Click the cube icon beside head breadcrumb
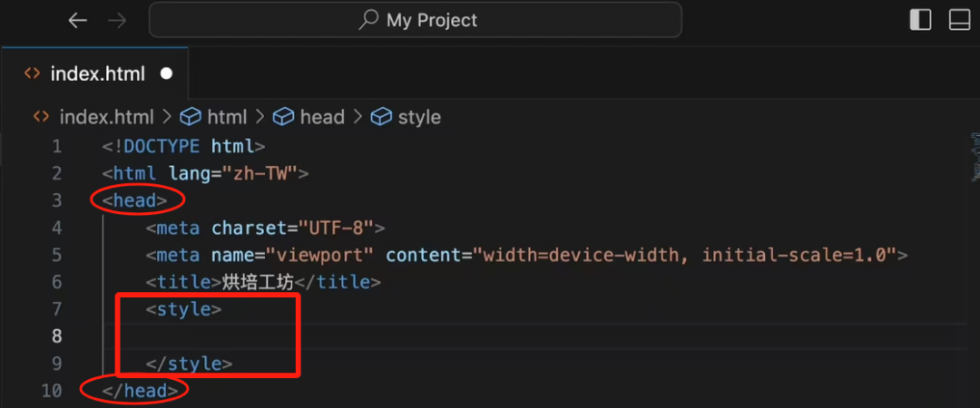This screenshot has height=408, width=980. (284, 117)
